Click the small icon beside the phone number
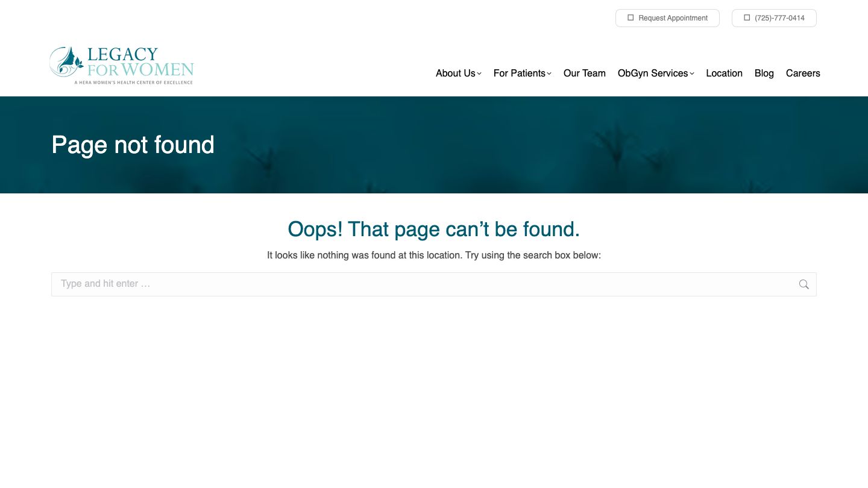 747,18
